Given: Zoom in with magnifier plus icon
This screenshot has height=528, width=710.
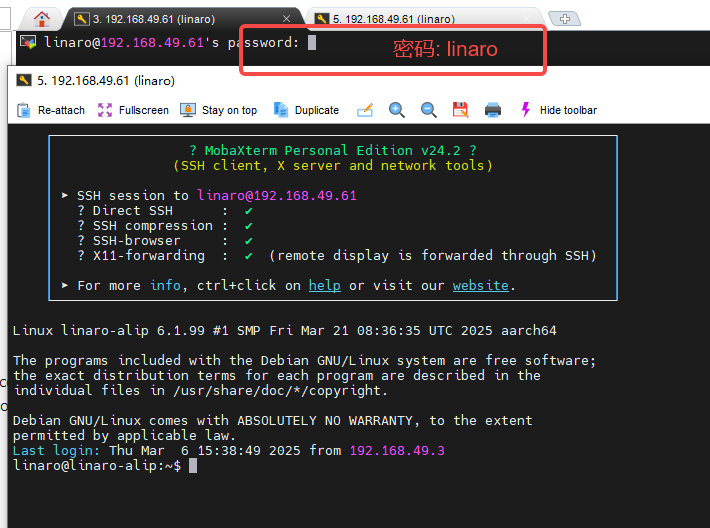Looking at the screenshot, I should click(x=397, y=110).
